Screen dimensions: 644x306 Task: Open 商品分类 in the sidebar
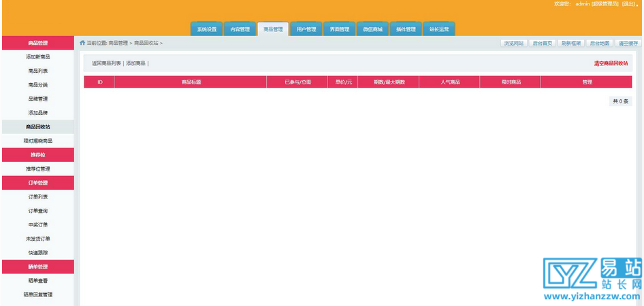[x=38, y=85]
